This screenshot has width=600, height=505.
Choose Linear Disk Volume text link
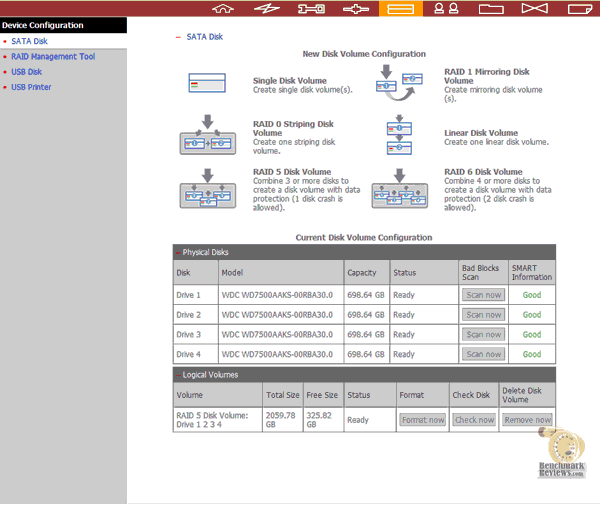pyautogui.click(x=481, y=133)
